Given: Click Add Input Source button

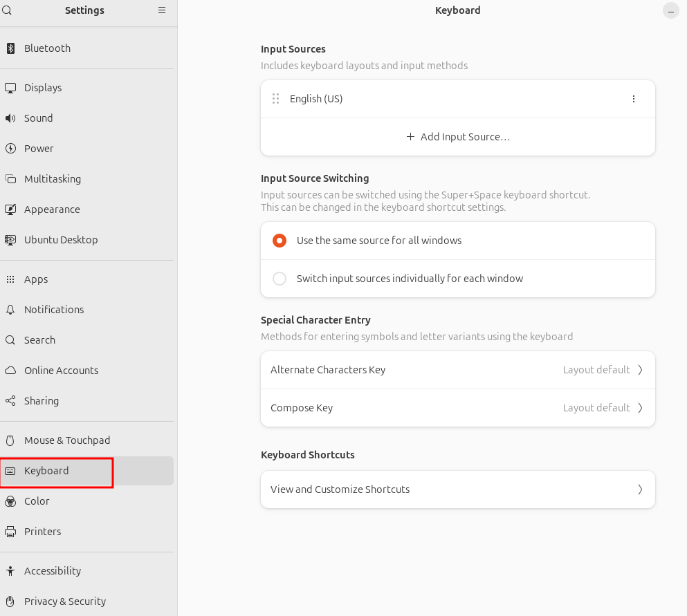Looking at the screenshot, I should (457, 137).
